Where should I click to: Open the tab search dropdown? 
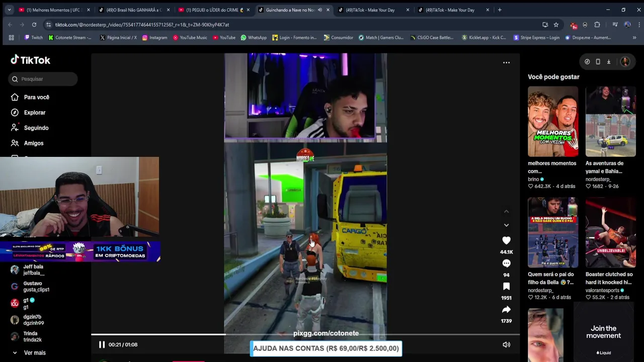click(x=9, y=10)
